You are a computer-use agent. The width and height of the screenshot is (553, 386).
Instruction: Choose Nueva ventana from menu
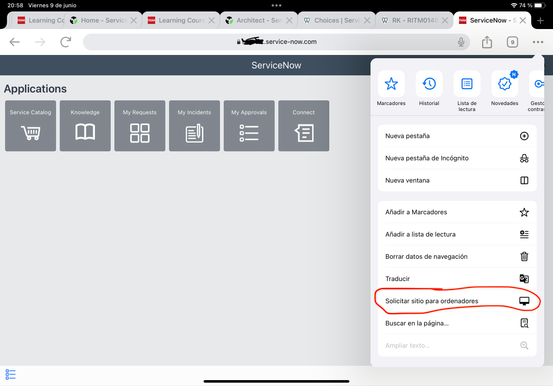[x=457, y=180]
